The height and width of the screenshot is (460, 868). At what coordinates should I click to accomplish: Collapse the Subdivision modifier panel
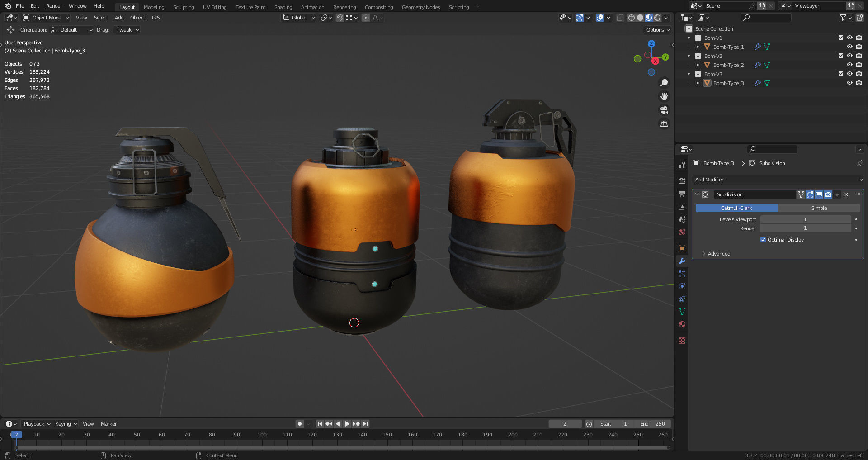(x=697, y=194)
